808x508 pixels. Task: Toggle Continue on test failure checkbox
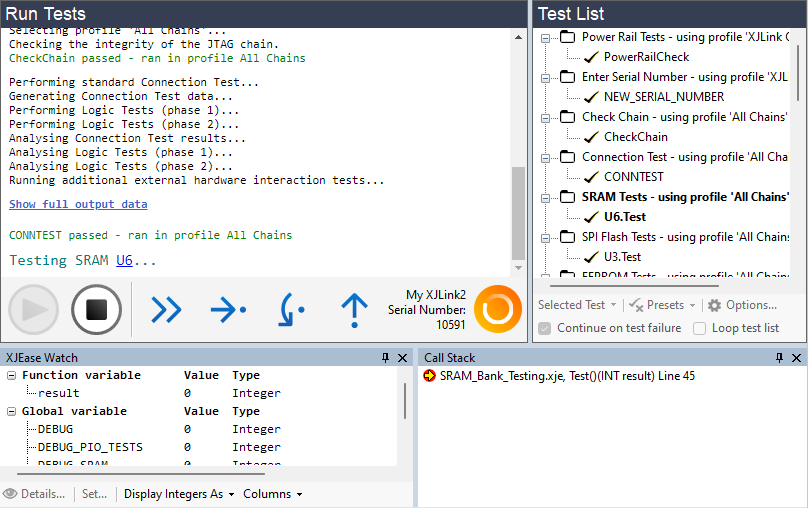pos(545,328)
